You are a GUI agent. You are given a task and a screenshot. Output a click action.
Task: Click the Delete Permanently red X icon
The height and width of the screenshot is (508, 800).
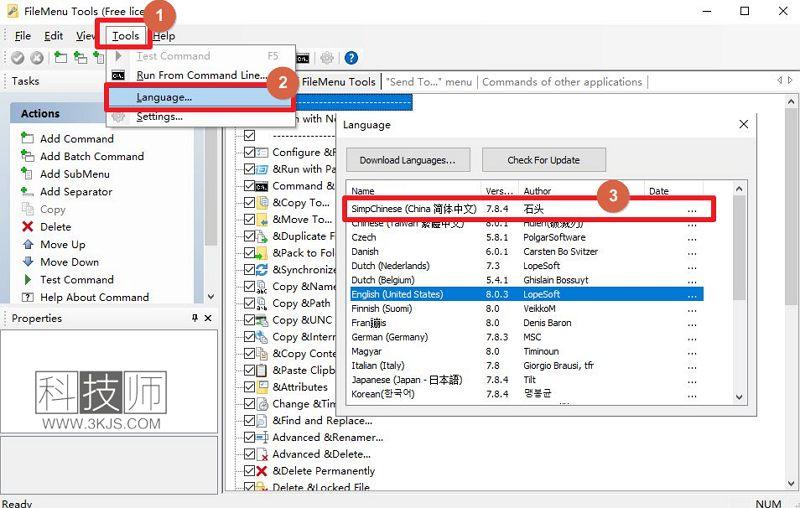click(262, 471)
